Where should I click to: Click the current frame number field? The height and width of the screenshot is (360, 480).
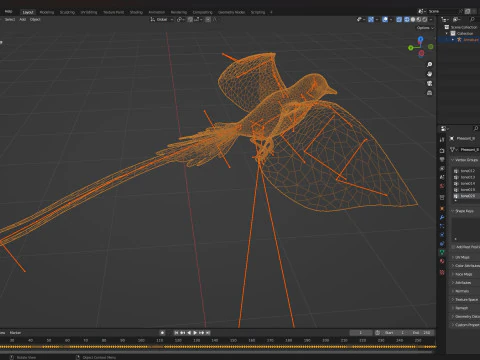click(361, 333)
